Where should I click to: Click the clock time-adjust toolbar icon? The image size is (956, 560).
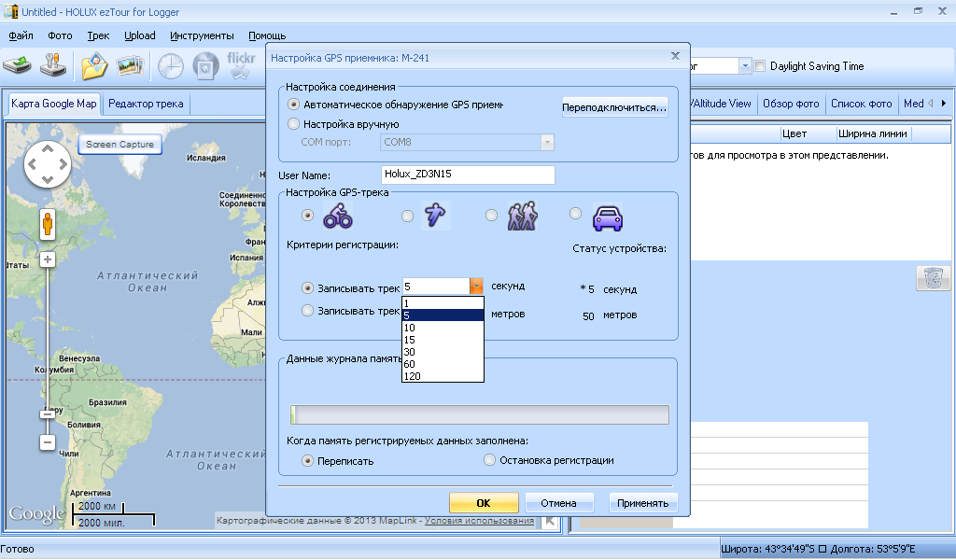(171, 66)
